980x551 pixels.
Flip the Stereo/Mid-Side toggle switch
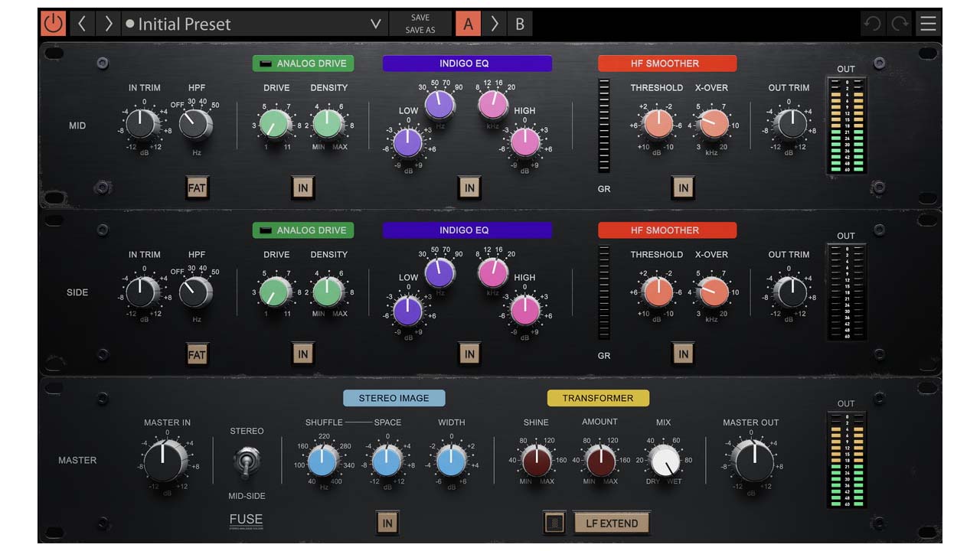pyautogui.click(x=247, y=463)
